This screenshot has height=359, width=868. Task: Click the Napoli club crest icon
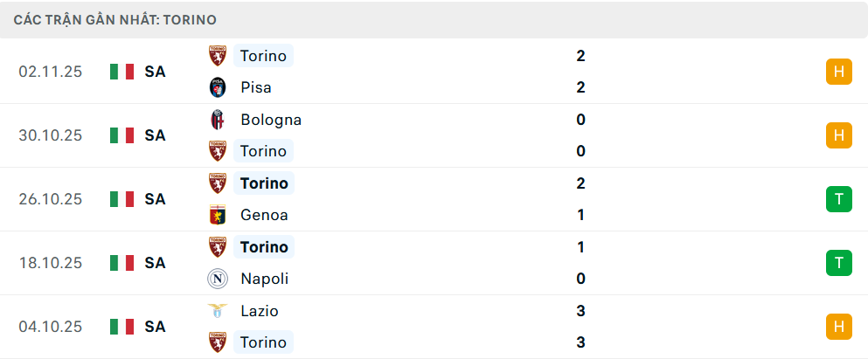(217, 279)
